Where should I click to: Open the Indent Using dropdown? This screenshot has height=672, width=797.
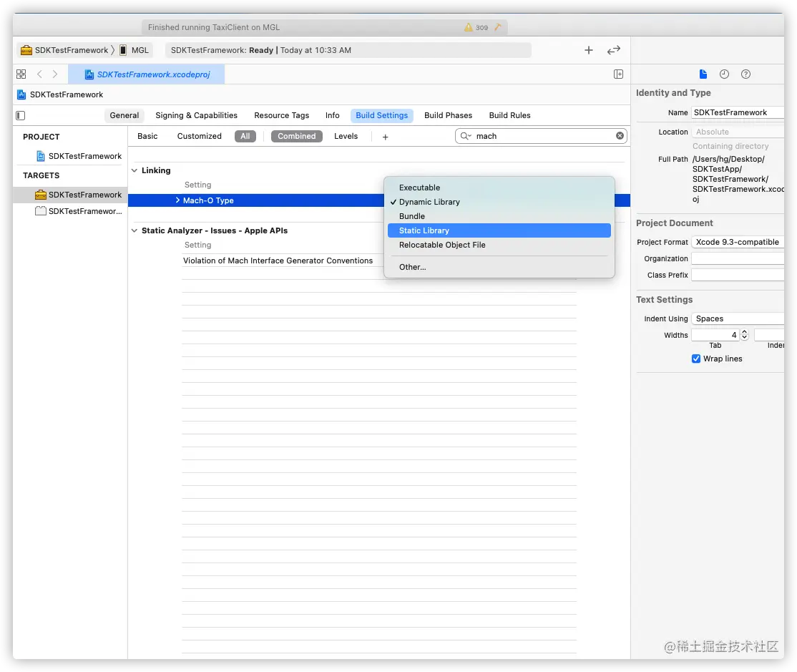738,318
